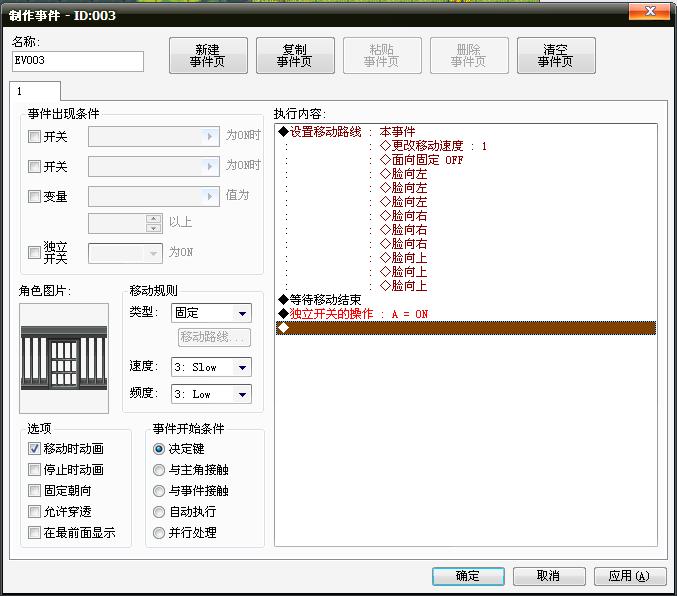This screenshot has height=596, width=677.
Task: Select the last 脸向上 line
Action: tap(466, 286)
